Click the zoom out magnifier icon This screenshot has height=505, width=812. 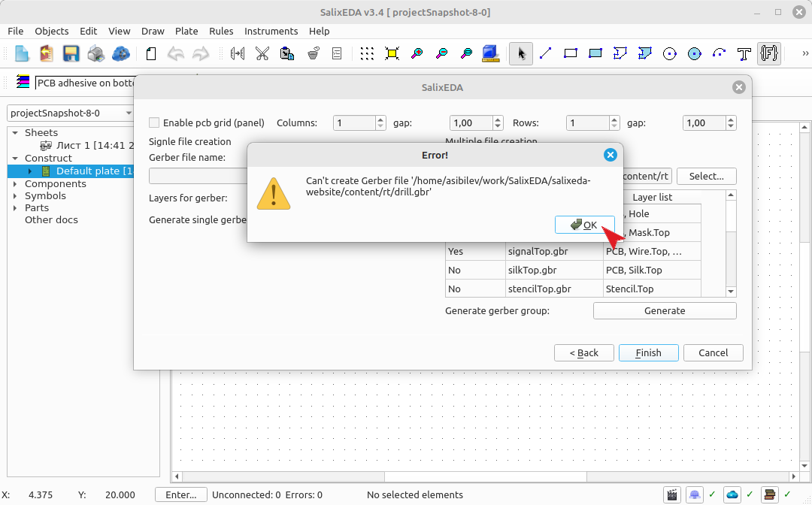point(442,54)
